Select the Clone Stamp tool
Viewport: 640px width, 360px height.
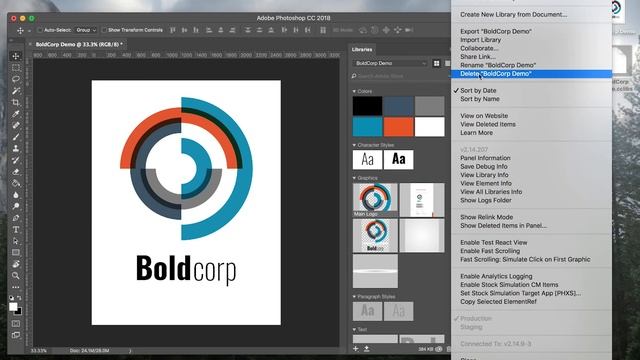pos(16,149)
